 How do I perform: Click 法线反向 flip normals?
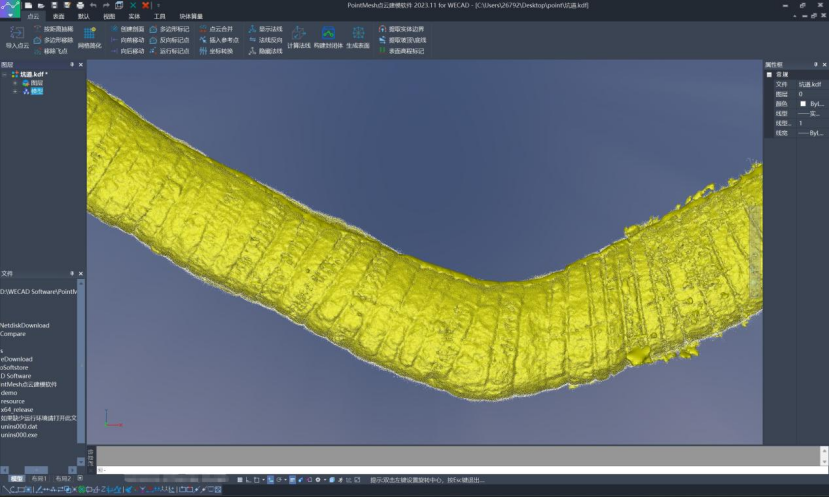266,40
